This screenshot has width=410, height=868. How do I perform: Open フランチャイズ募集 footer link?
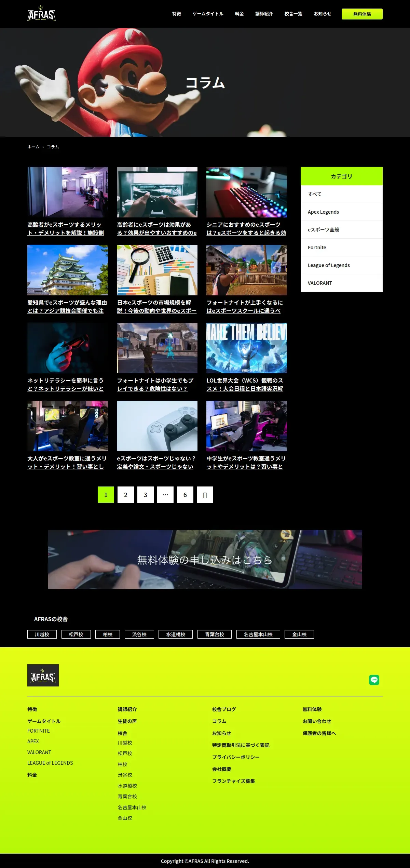click(x=234, y=781)
